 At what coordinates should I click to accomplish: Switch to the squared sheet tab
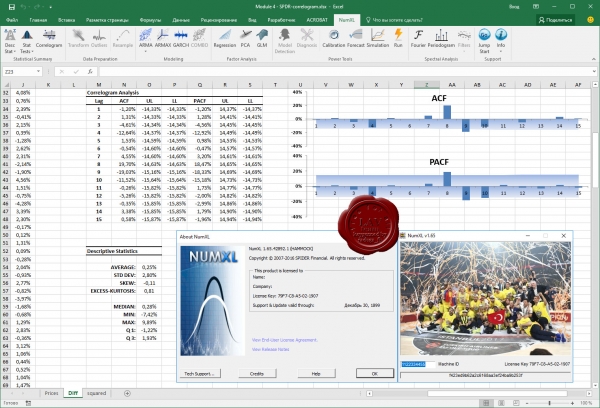[x=96, y=393]
